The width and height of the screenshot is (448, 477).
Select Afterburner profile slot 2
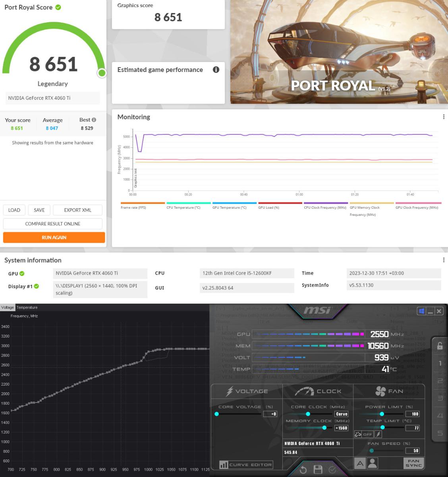click(440, 381)
